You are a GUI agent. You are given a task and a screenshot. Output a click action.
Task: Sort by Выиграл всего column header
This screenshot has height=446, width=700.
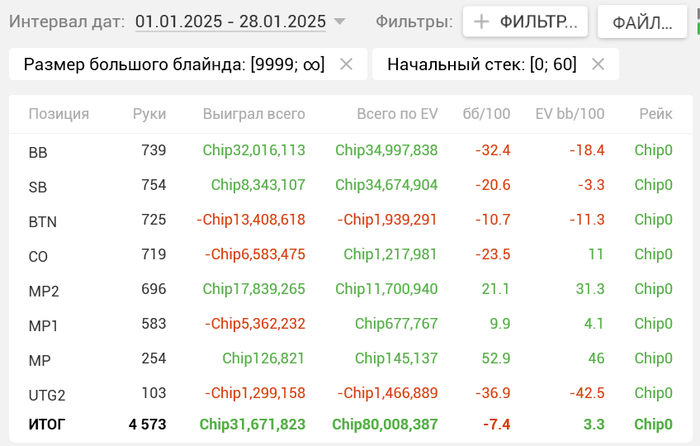coord(254,114)
